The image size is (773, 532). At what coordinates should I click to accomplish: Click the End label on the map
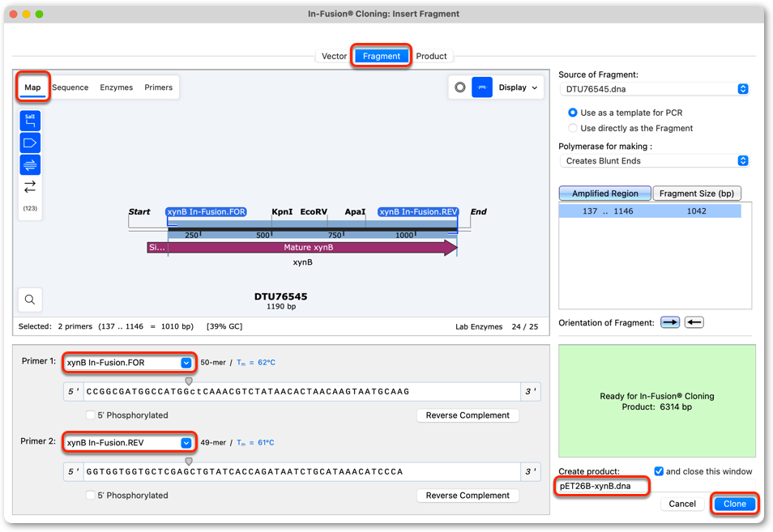(x=478, y=212)
